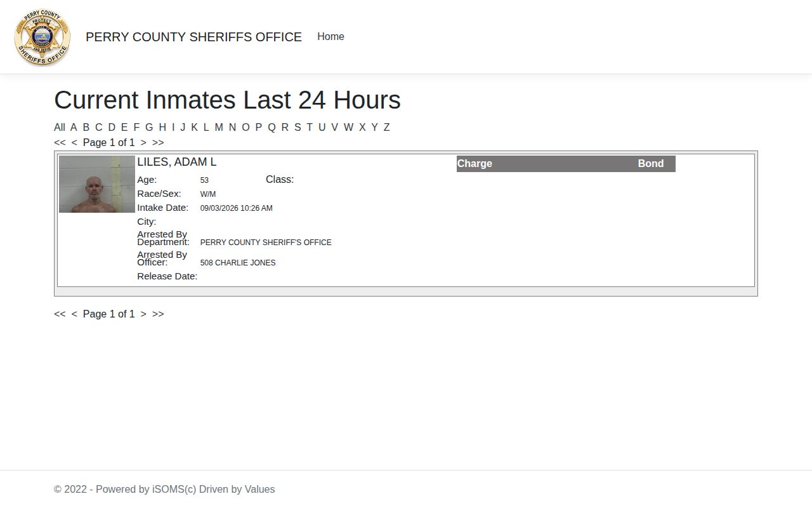Filter inmates by letter K
812x508 pixels.
tap(195, 127)
